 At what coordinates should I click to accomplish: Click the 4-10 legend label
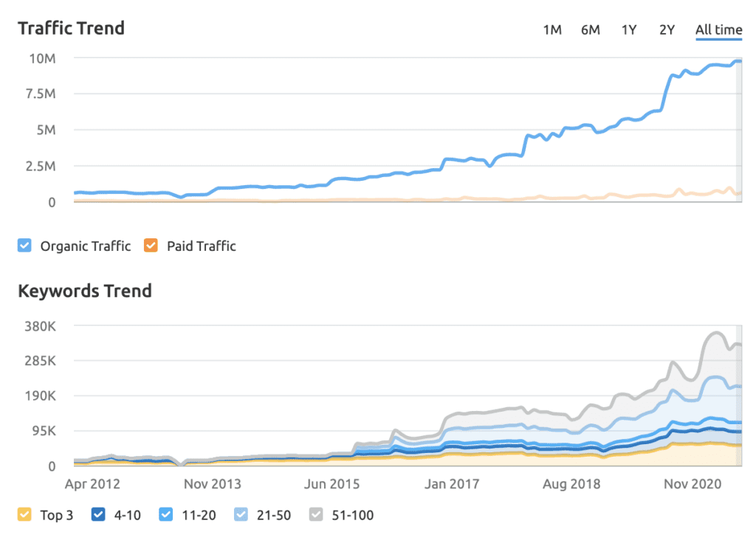127,515
